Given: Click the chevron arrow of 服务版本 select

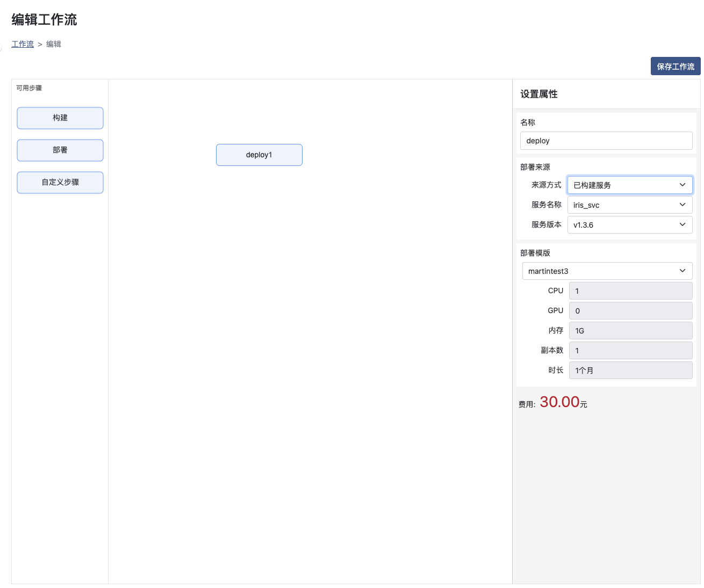Looking at the screenshot, I should (x=683, y=224).
